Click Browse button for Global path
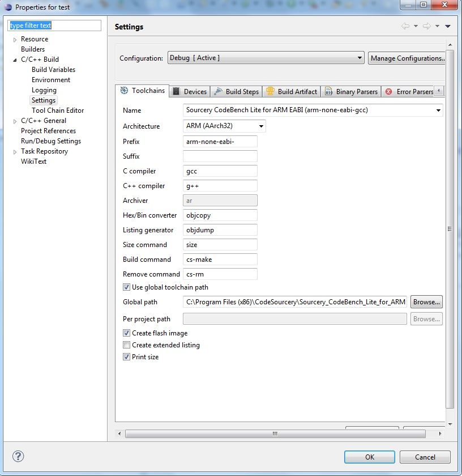Screen dimensions: 462x476 pyautogui.click(x=426, y=301)
